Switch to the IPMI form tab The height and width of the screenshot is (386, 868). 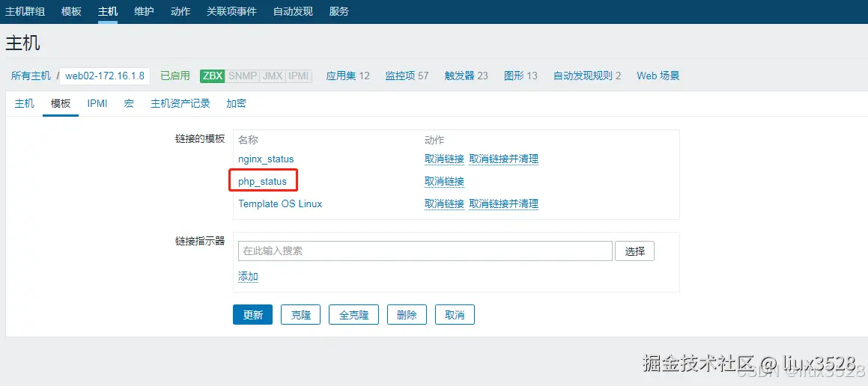(x=97, y=103)
